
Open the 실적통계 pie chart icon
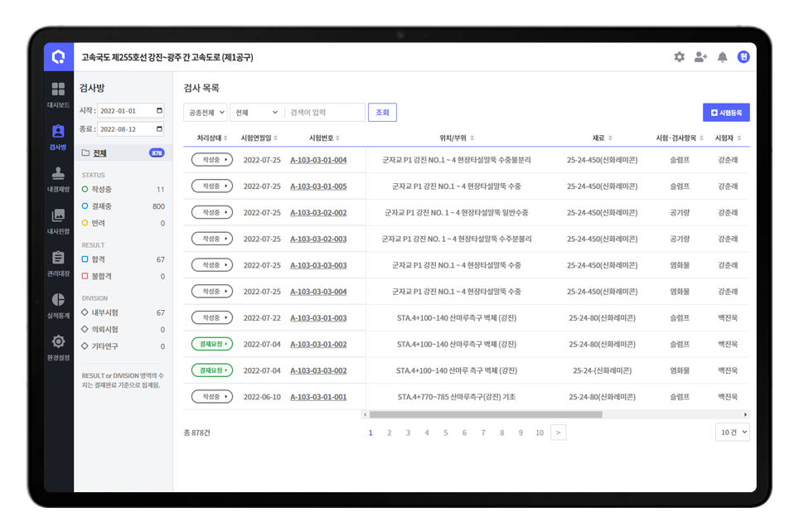58,305
